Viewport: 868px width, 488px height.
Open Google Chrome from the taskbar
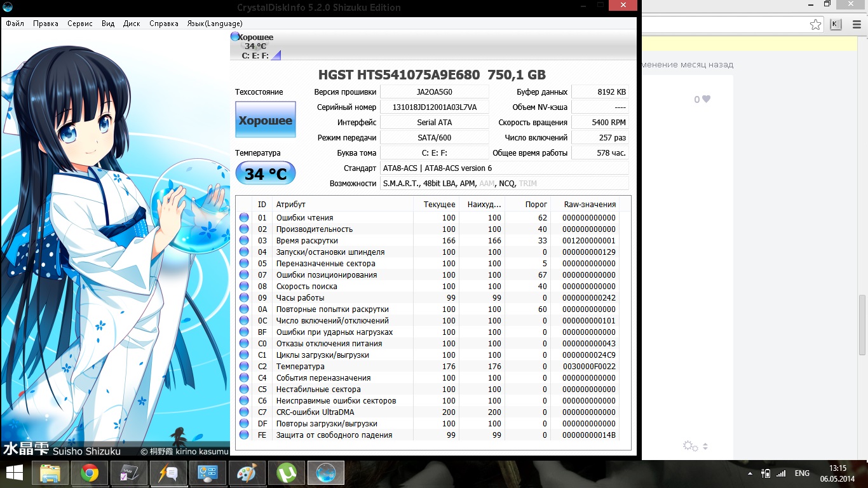click(89, 473)
